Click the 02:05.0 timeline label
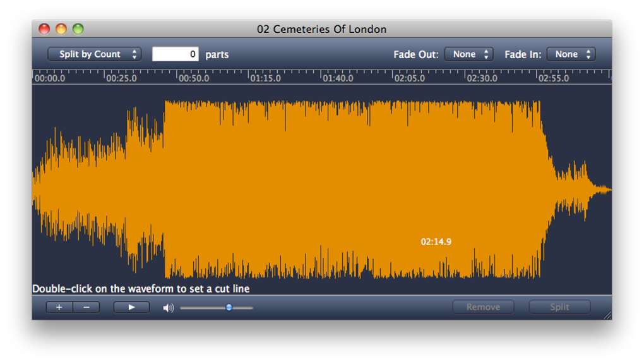 click(x=410, y=78)
